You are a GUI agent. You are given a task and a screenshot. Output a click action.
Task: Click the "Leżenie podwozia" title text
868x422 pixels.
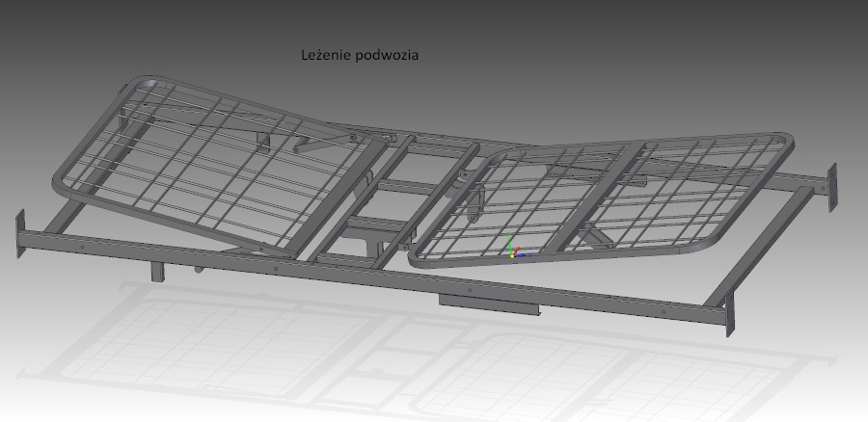coord(360,55)
